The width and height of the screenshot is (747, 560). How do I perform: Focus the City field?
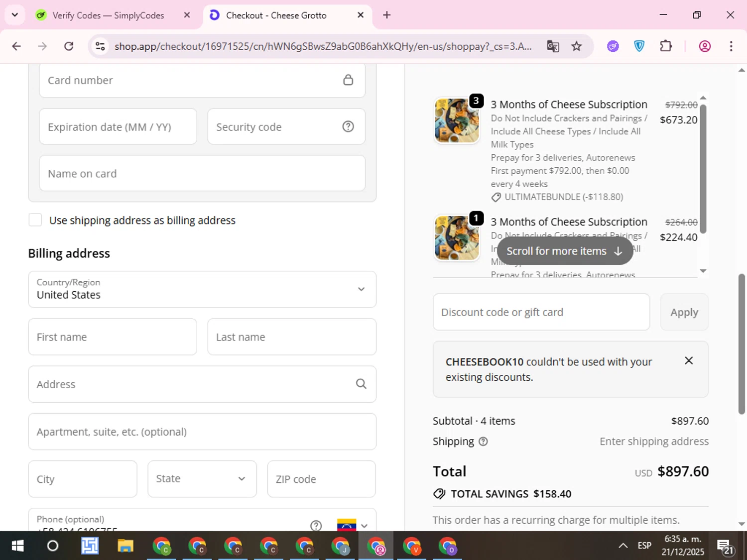(x=83, y=479)
